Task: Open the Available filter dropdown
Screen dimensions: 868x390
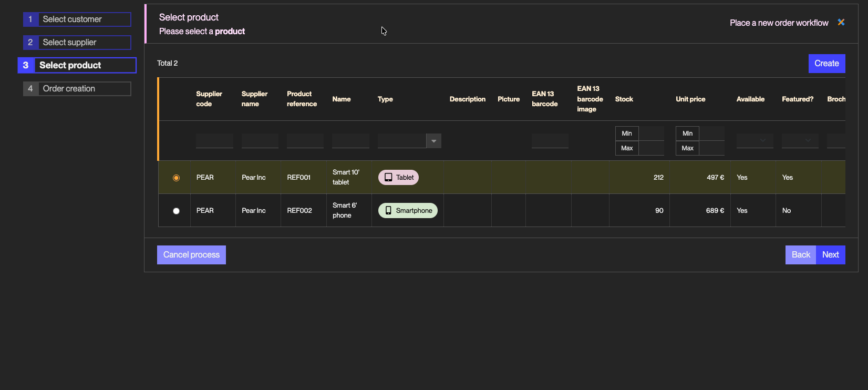Action: coord(755,141)
